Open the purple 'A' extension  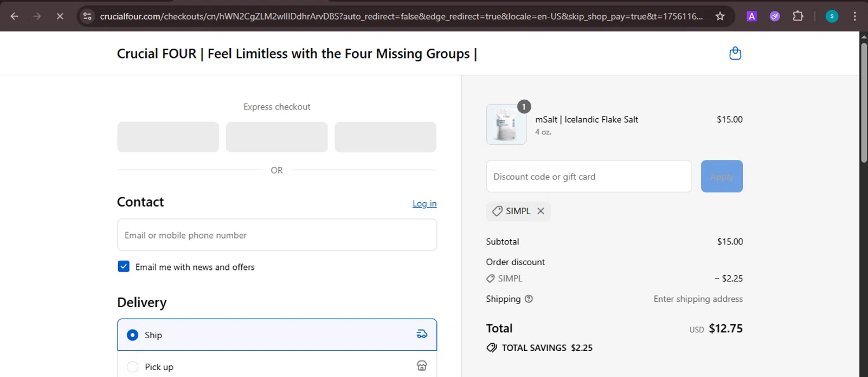coord(752,16)
